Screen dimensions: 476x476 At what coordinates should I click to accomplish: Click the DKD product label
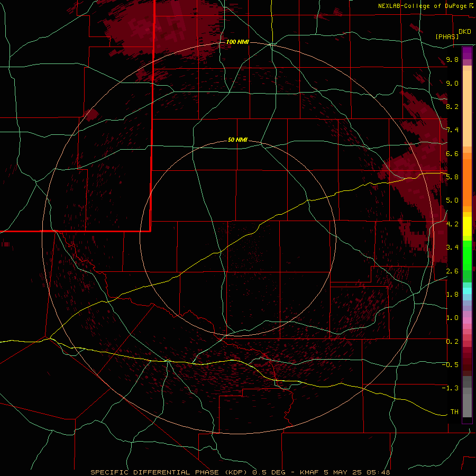coord(465,32)
